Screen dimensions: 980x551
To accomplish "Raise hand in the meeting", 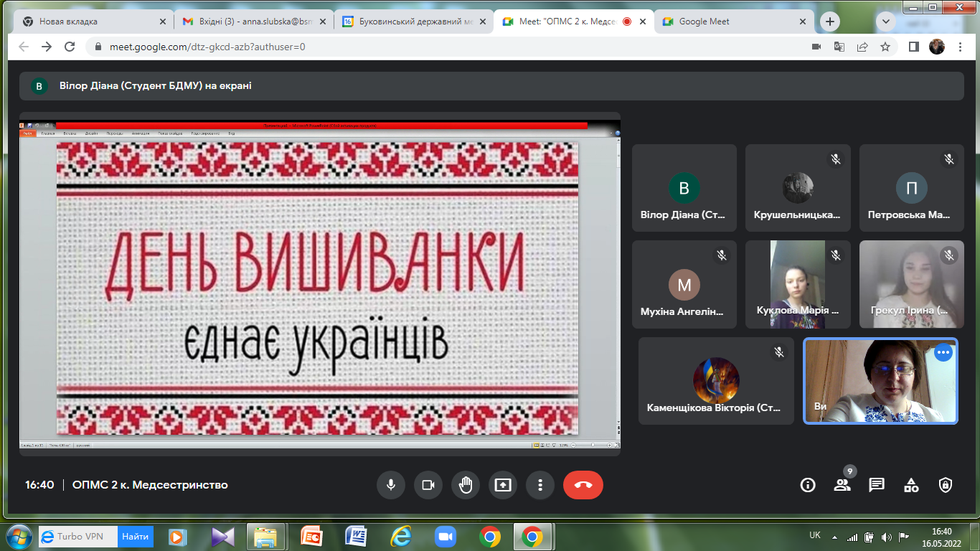I will (x=466, y=485).
